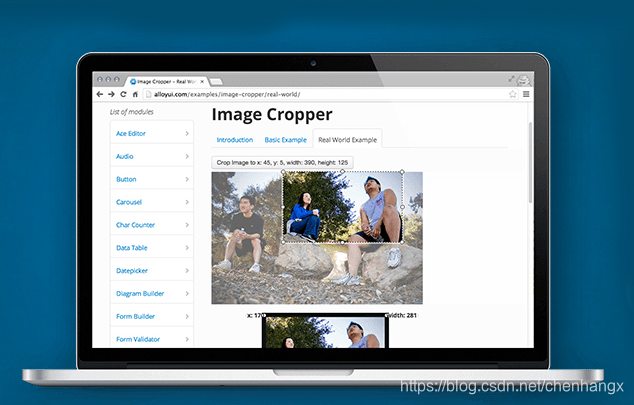
Task: Click the chevron next to Char Counter
Action: 187,225
